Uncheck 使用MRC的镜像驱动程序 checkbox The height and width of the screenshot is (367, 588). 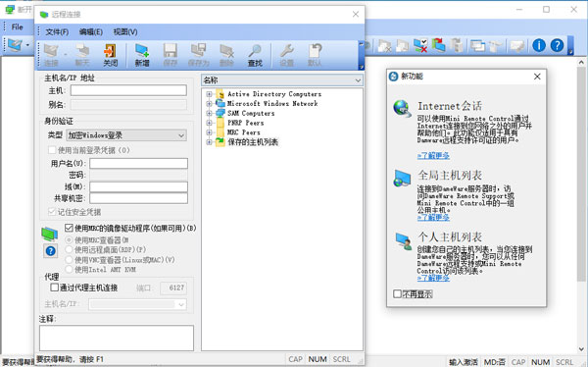pos(69,228)
